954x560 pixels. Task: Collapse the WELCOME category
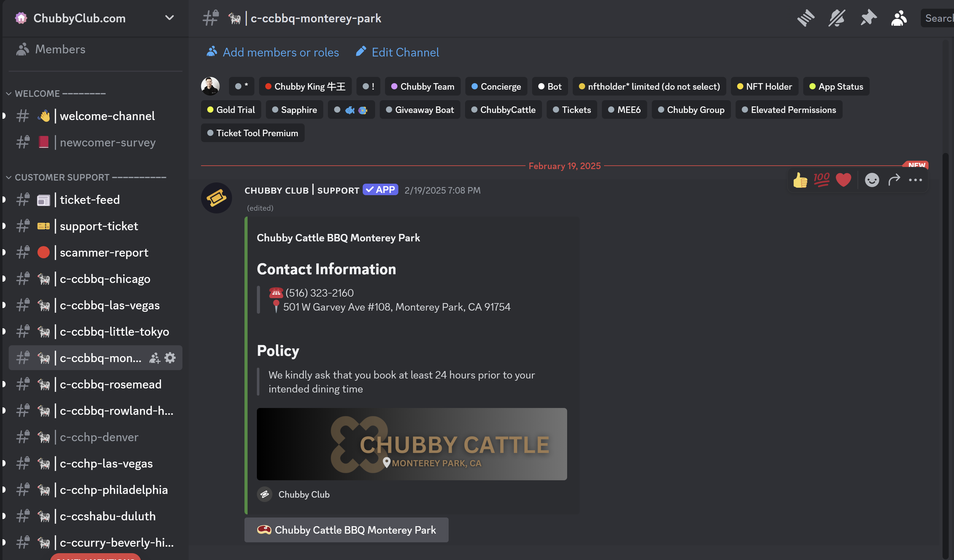coord(56,93)
